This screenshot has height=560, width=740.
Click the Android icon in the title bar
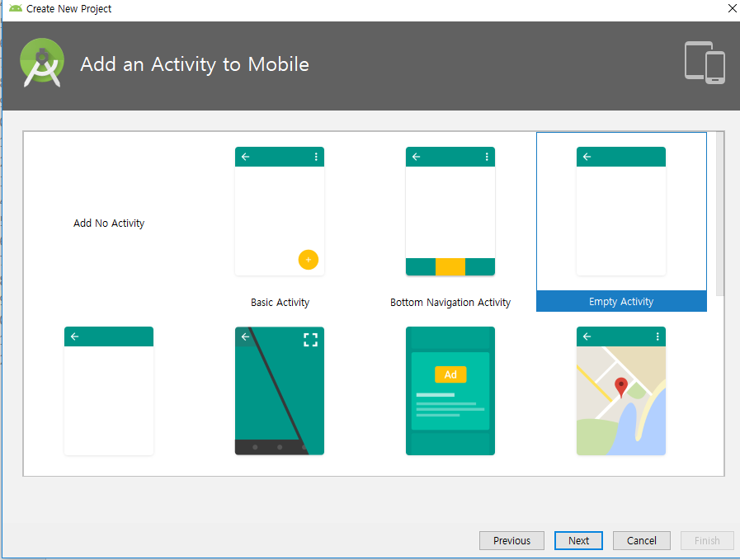16,8
